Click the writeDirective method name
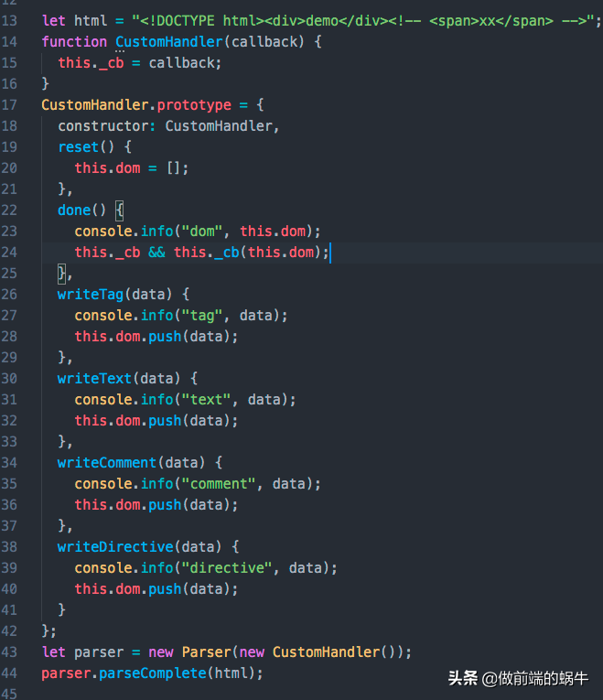603x700 pixels. pos(115,547)
